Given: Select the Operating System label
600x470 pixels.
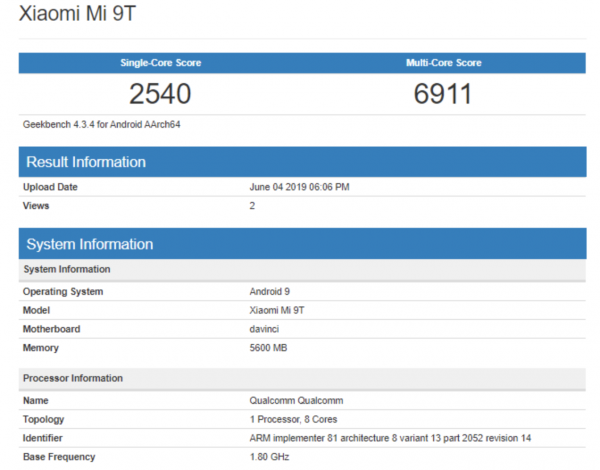Looking at the screenshot, I should pos(63,292).
